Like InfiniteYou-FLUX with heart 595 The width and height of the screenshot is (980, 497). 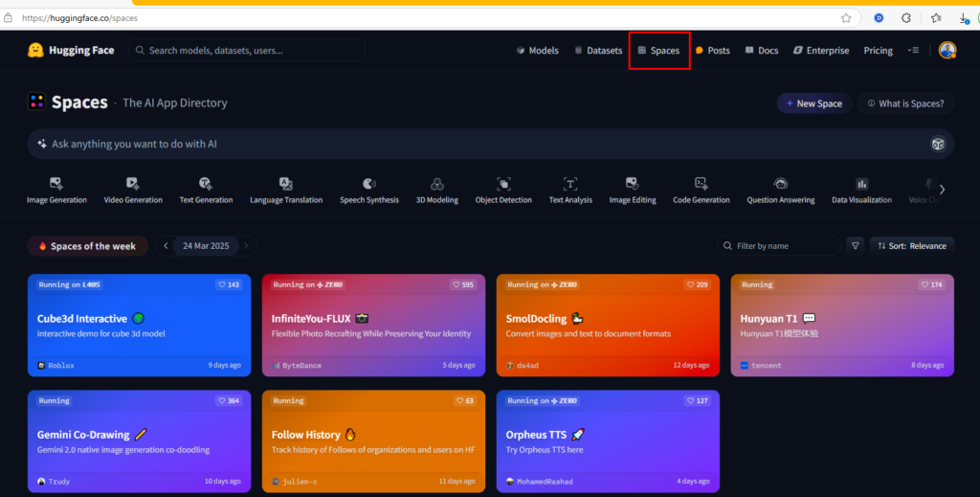462,284
